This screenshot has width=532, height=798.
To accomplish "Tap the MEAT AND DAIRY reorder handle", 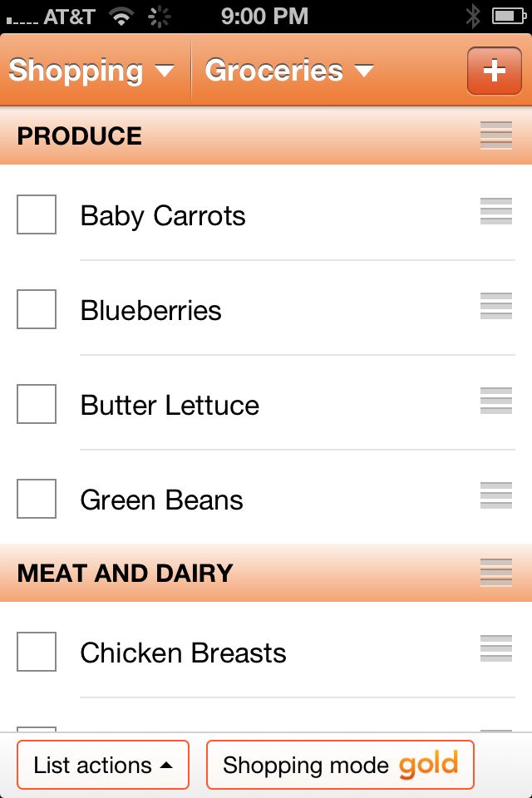I will click(496, 573).
